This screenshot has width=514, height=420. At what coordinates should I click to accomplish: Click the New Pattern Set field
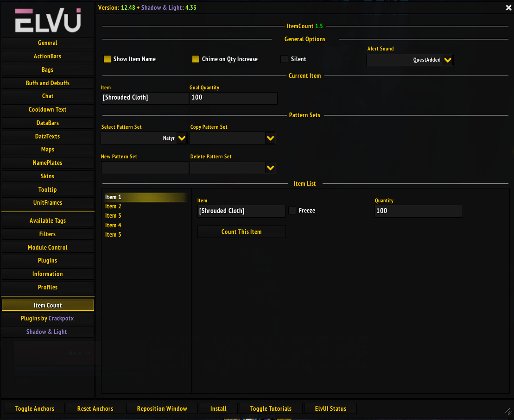145,168
